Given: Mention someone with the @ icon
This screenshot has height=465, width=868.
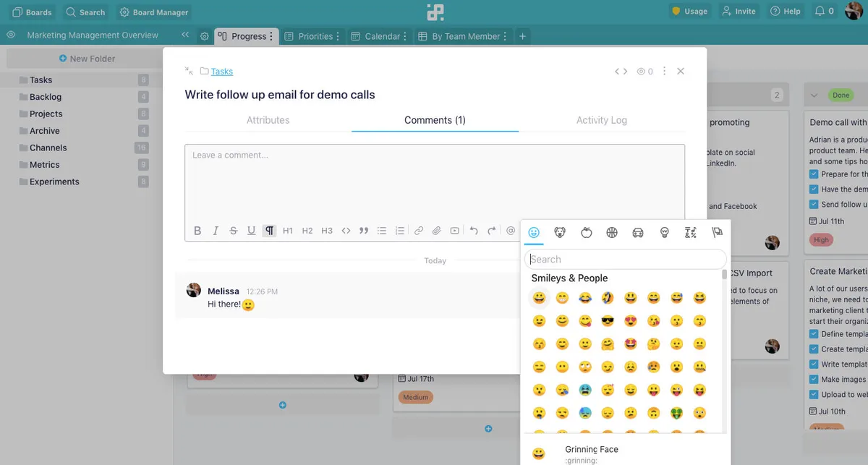Looking at the screenshot, I should [x=511, y=231].
